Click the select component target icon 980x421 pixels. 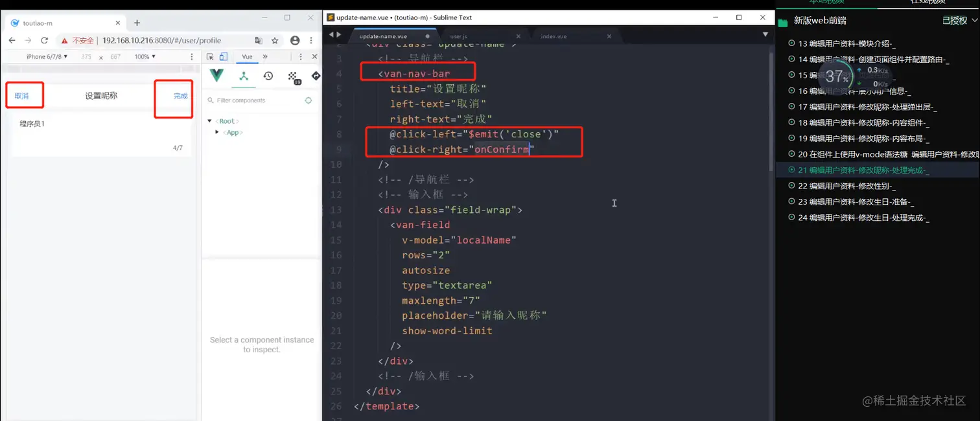(x=309, y=100)
